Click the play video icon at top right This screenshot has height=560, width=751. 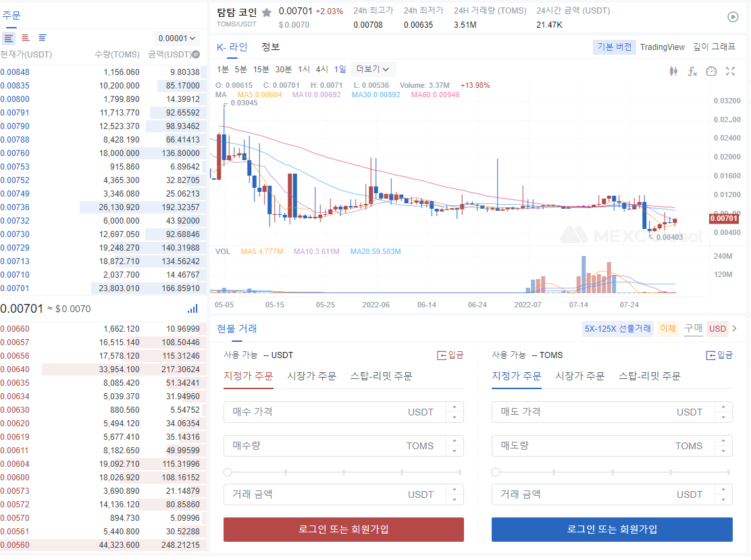point(733,17)
